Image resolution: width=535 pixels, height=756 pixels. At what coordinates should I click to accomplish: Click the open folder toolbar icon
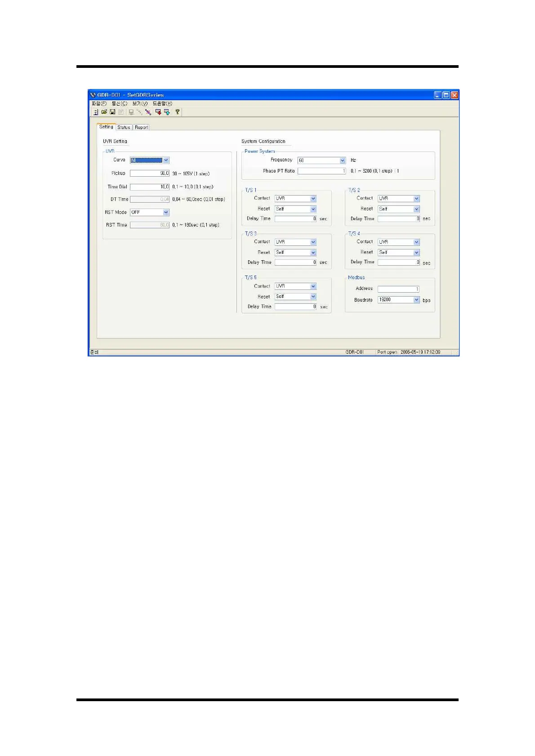tap(104, 112)
